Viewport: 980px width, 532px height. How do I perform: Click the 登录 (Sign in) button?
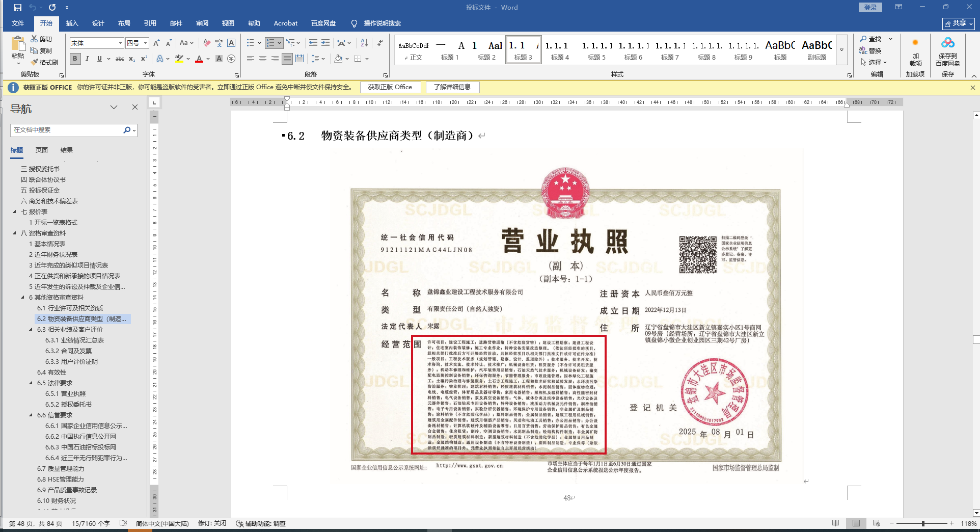[x=870, y=7]
